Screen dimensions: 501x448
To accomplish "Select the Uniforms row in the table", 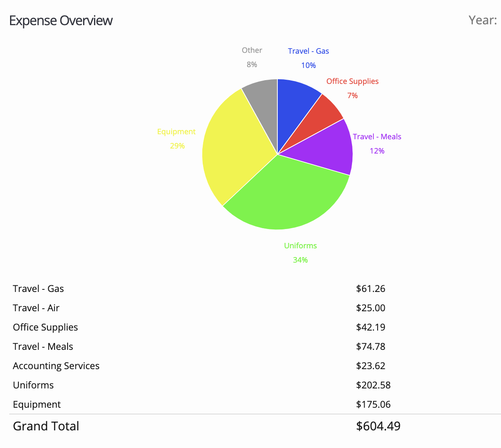I will click(33, 385).
